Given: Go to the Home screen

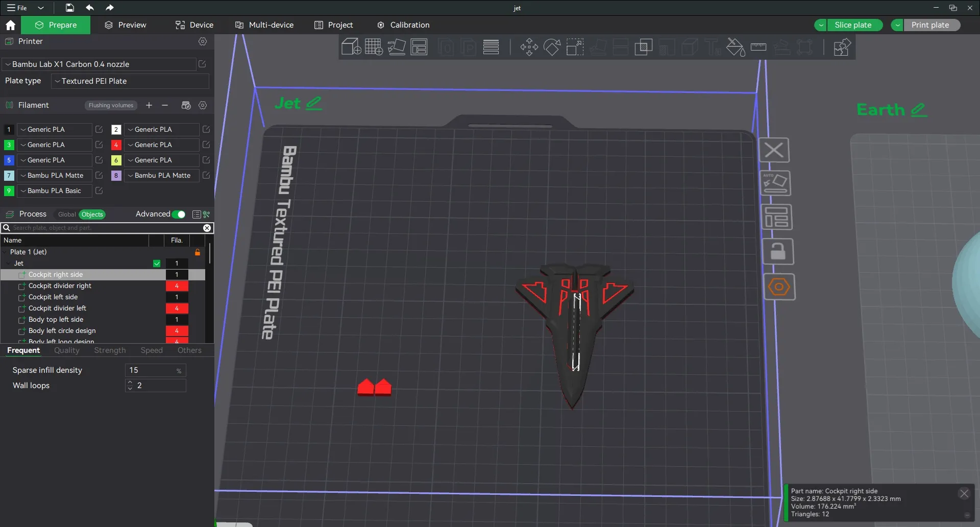Looking at the screenshot, I should coord(10,25).
